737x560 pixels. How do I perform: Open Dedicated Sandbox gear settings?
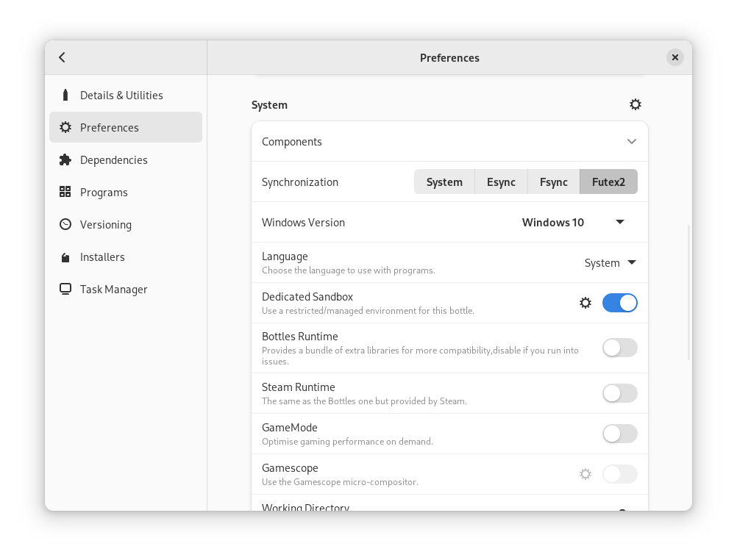[585, 303]
